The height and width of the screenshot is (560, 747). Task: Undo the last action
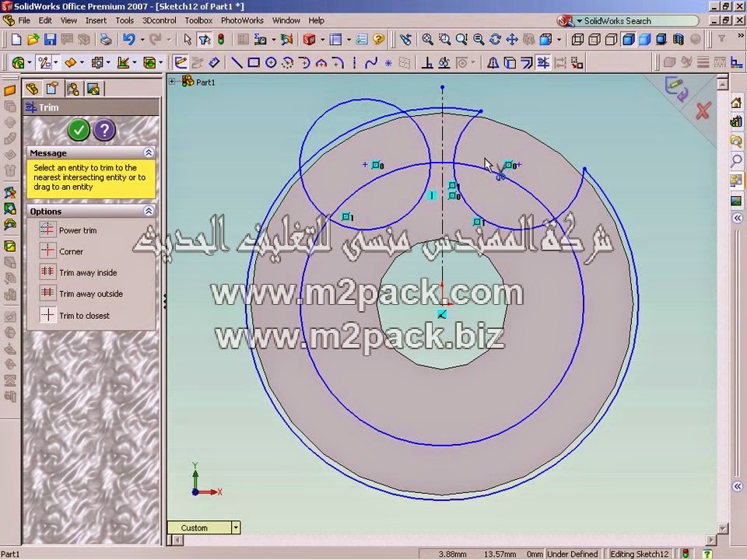pyautogui.click(x=128, y=40)
